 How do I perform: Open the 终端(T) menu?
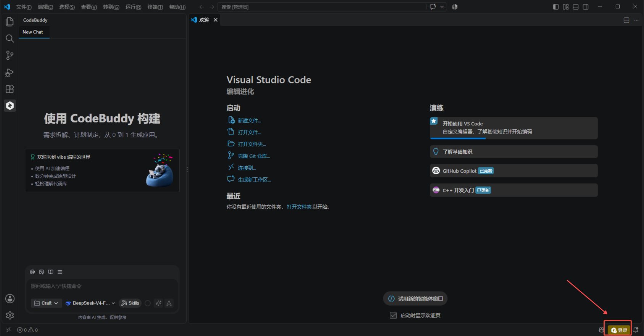(x=155, y=7)
